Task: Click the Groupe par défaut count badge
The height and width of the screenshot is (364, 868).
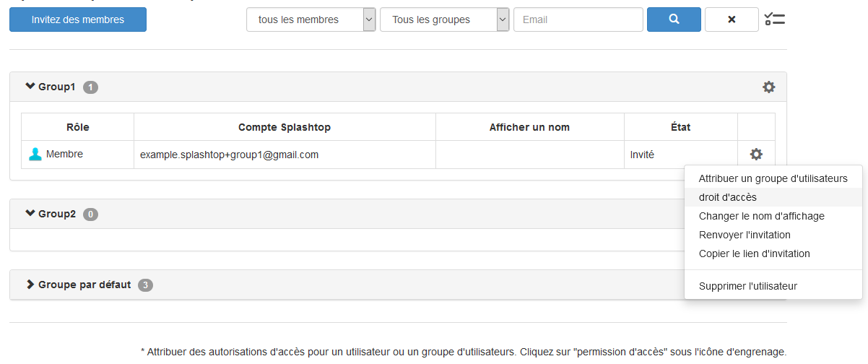Action: point(145,285)
